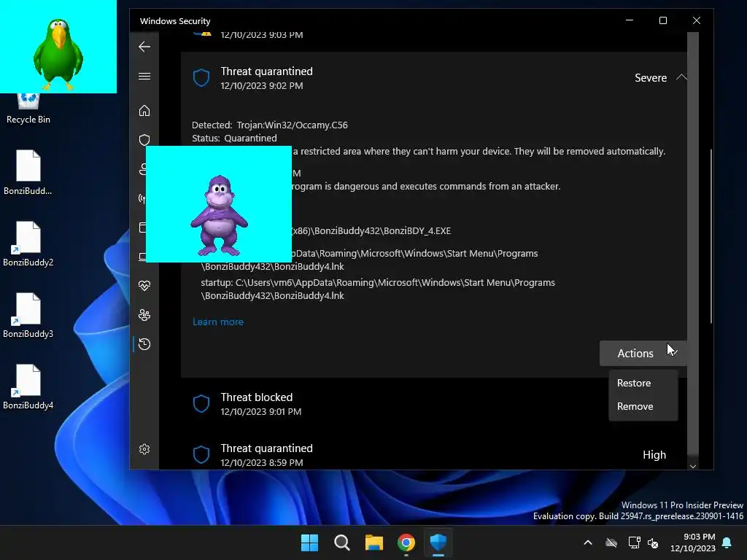Open File Explorer from taskbar
This screenshot has width=747, height=560.
[374, 542]
